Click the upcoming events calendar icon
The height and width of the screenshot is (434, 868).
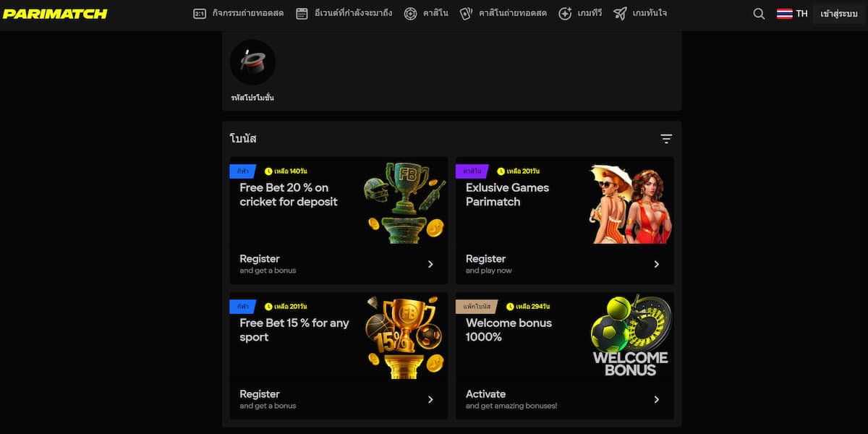(x=302, y=14)
